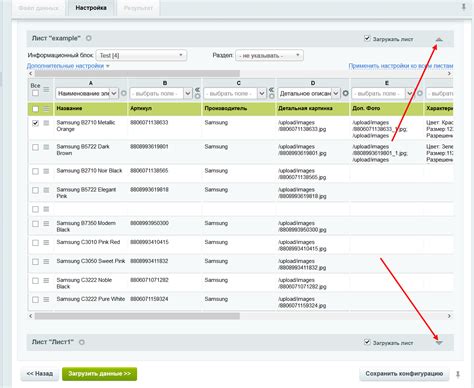Toggle Загружать лист for sheet "Лист1"
This screenshot has width=474, height=388.
tap(367, 342)
